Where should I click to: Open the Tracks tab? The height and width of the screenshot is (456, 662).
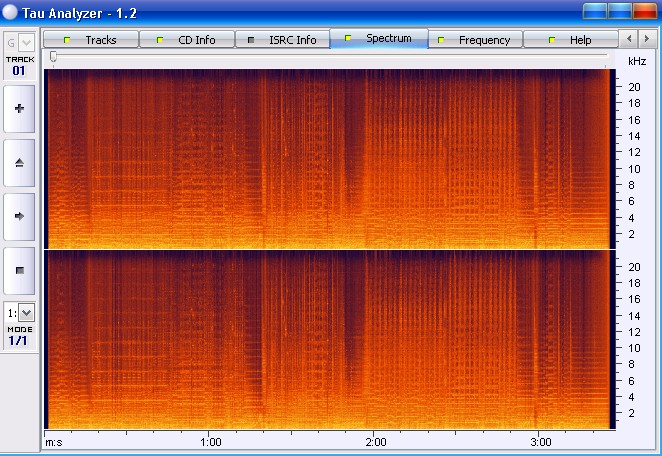click(x=91, y=40)
